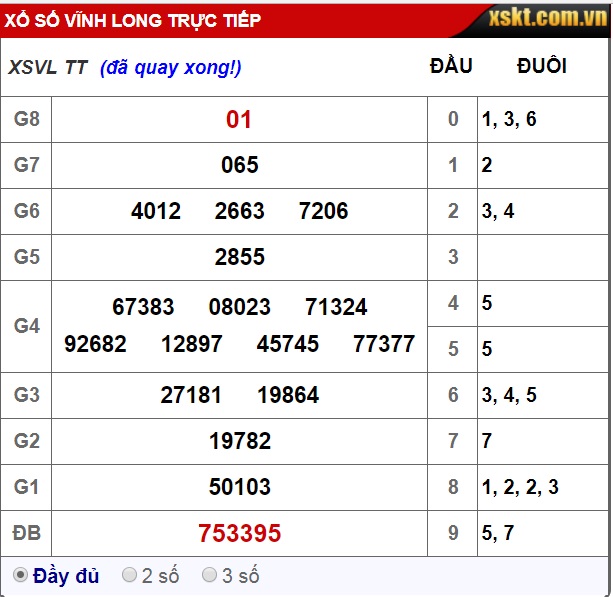This screenshot has width=613, height=597.
Task: Click the ĐB row label
Action: [x=27, y=533]
